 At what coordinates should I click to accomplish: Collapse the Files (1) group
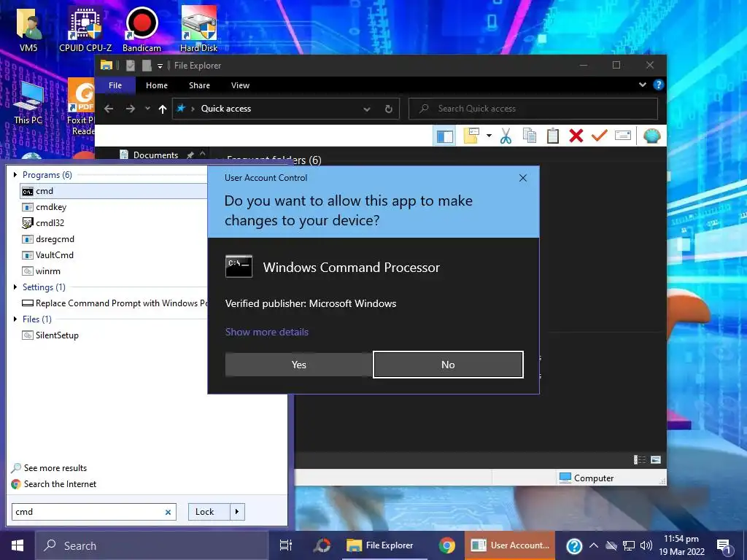click(x=15, y=319)
